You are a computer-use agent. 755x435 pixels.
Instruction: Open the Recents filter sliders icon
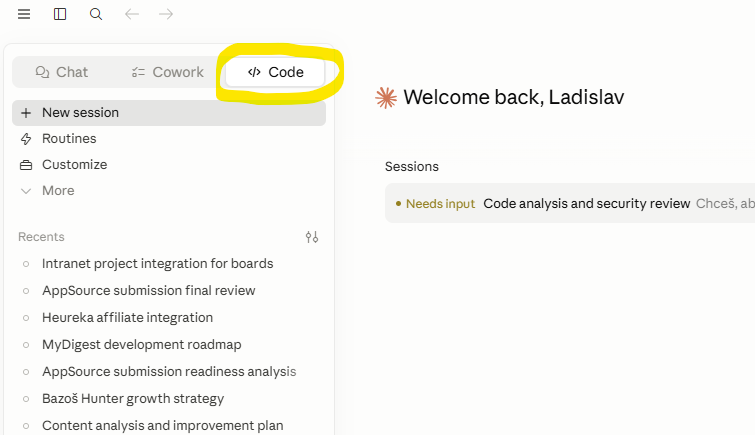[x=312, y=237]
